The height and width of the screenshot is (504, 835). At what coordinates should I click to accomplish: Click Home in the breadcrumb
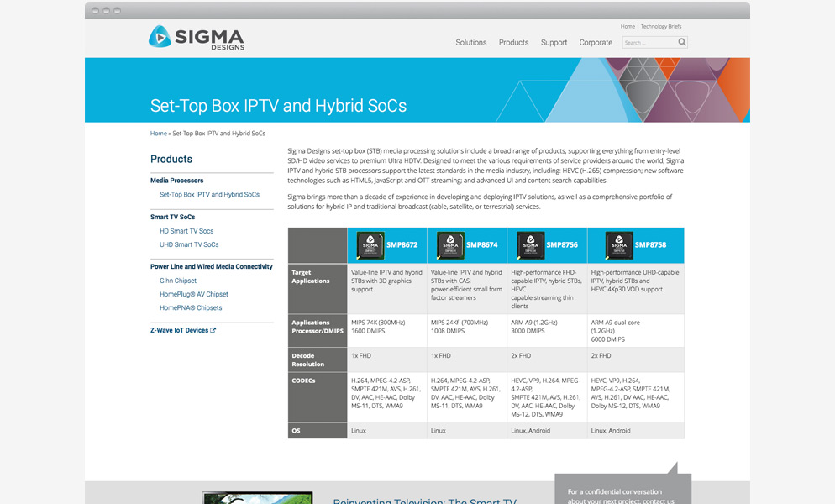point(158,134)
